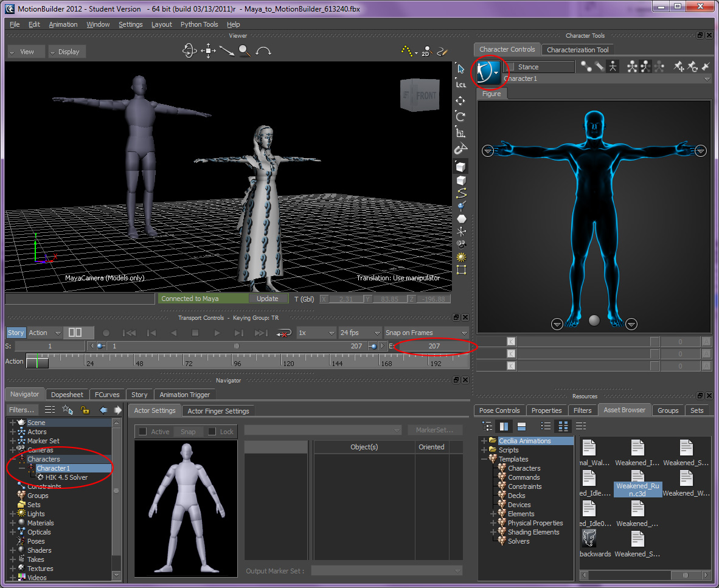Activate the Rotate tool in the Viewer toolbar
719x588 pixels.
[460, 116]
